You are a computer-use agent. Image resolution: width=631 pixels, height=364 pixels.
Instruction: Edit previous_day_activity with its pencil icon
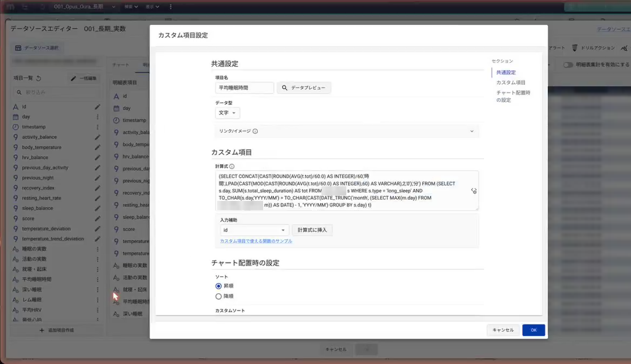[97, 168]
